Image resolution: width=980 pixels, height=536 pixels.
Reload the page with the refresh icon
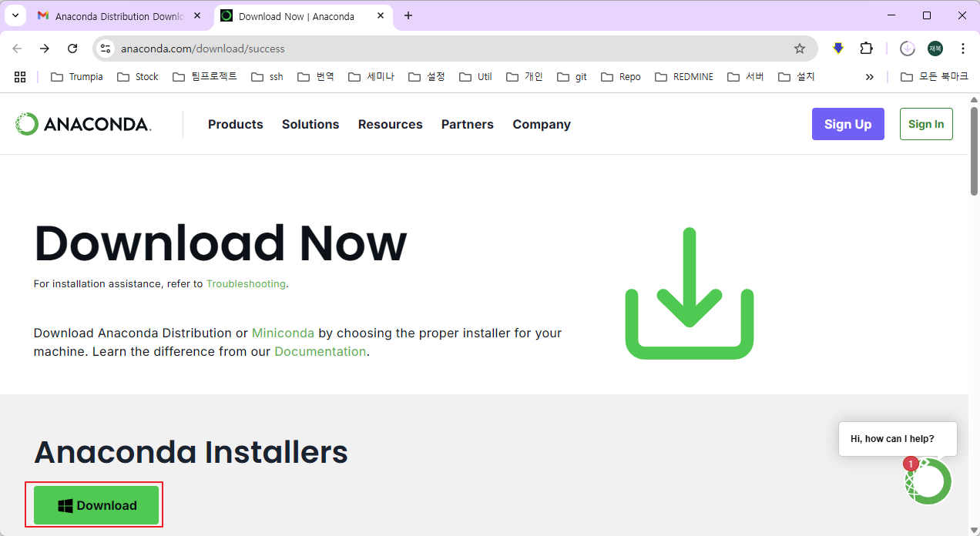click(x=72, y=49)
